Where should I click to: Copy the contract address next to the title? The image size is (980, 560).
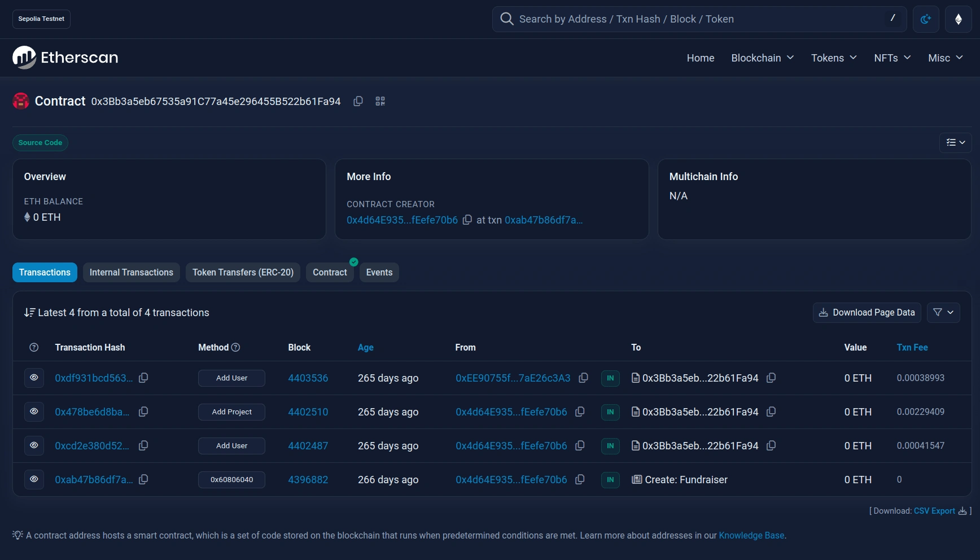(x=358, y=102)
